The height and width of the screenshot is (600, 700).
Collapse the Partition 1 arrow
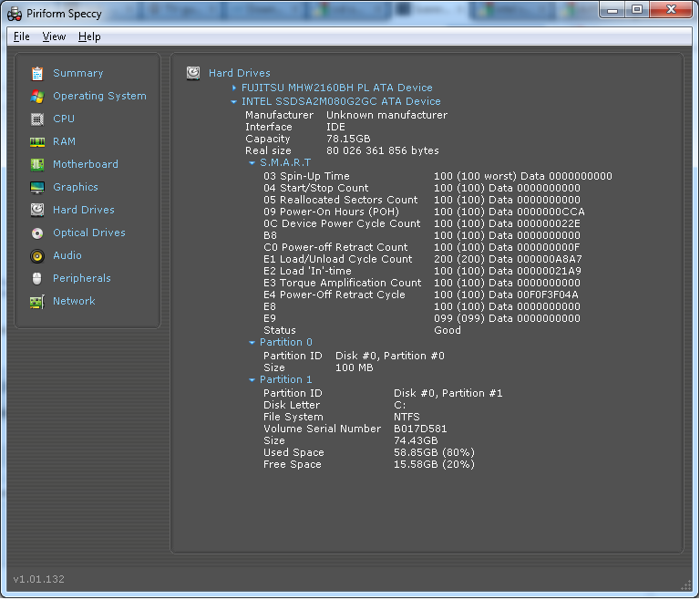pos(252,380)
